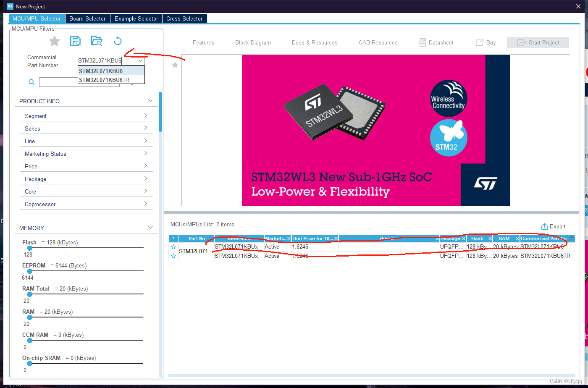
Task: Choose STM32L071KBU6 from the dropdown list
Action: [x=111, y=71]
